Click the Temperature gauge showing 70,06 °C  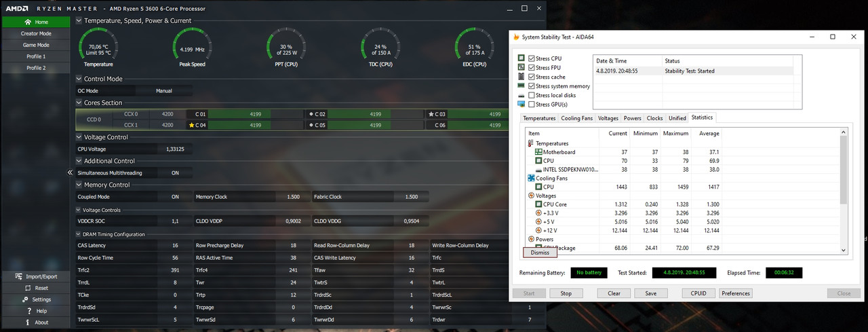click(98, 48)
